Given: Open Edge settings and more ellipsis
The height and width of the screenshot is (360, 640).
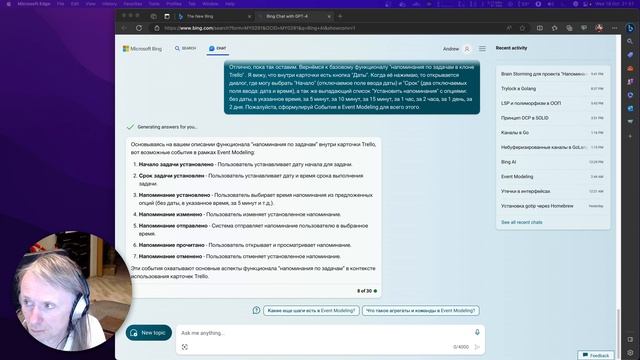Looking at the screenshot, I should click(614, 28).
